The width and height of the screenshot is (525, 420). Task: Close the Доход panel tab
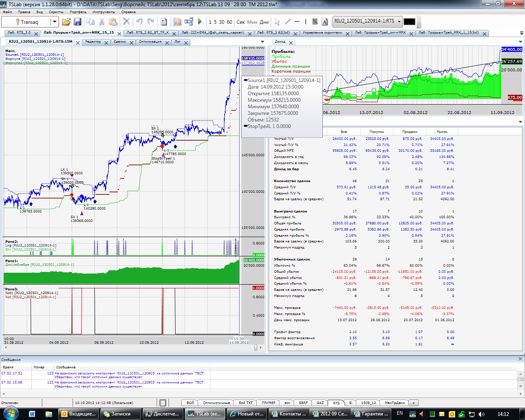[x=291, y=43]
